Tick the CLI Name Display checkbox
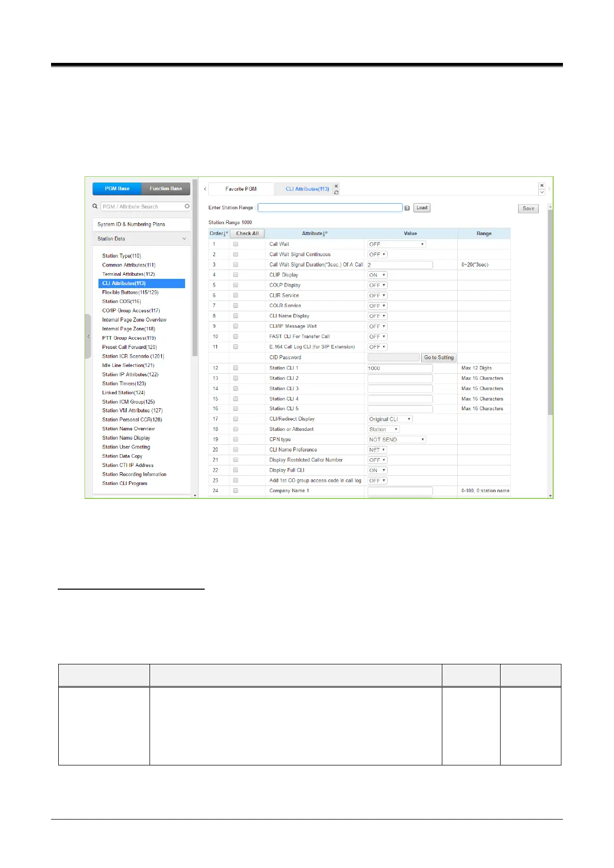Screen dimensions: 614x868 pos(236,316)
